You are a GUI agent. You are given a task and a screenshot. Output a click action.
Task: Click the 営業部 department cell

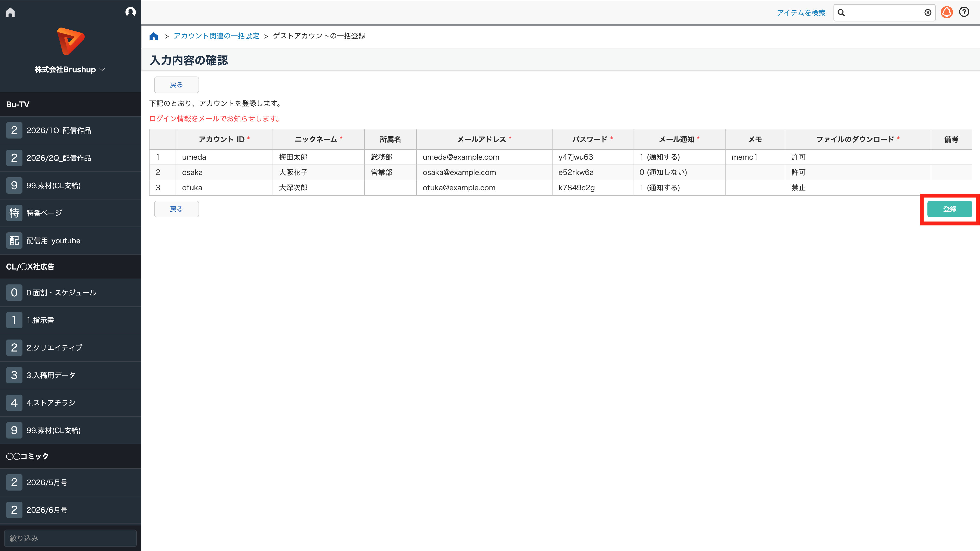click(x=390, y=172)
